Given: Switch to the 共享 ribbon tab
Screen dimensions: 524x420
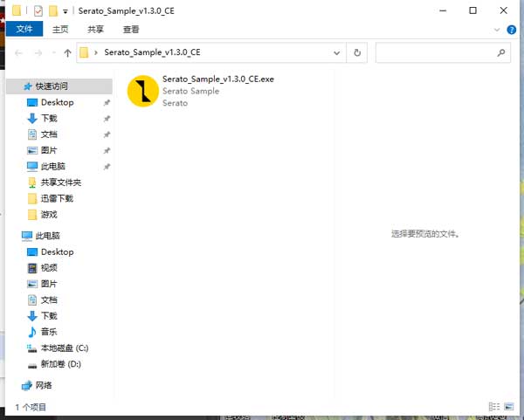Looking at the screenshot, I should tap(95, 30).
